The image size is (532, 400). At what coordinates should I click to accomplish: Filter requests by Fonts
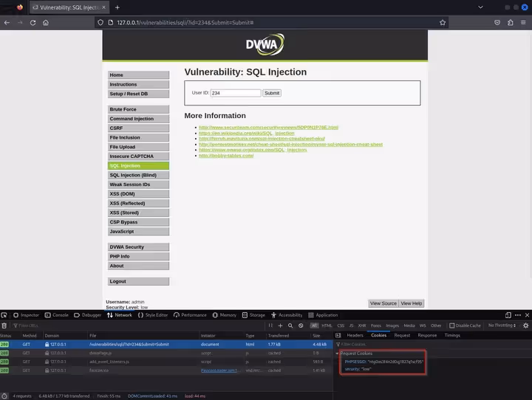[x=376, y=325]
